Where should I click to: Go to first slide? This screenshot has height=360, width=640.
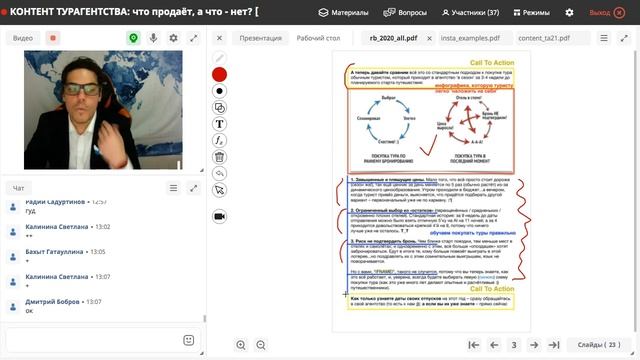(473, 345)
